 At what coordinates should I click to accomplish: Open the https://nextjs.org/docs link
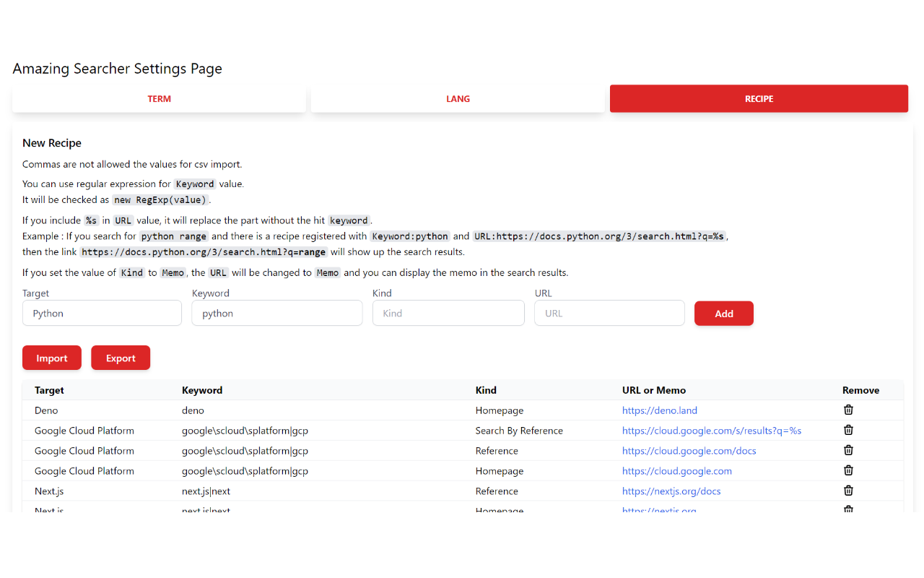[x=671, y=491]
